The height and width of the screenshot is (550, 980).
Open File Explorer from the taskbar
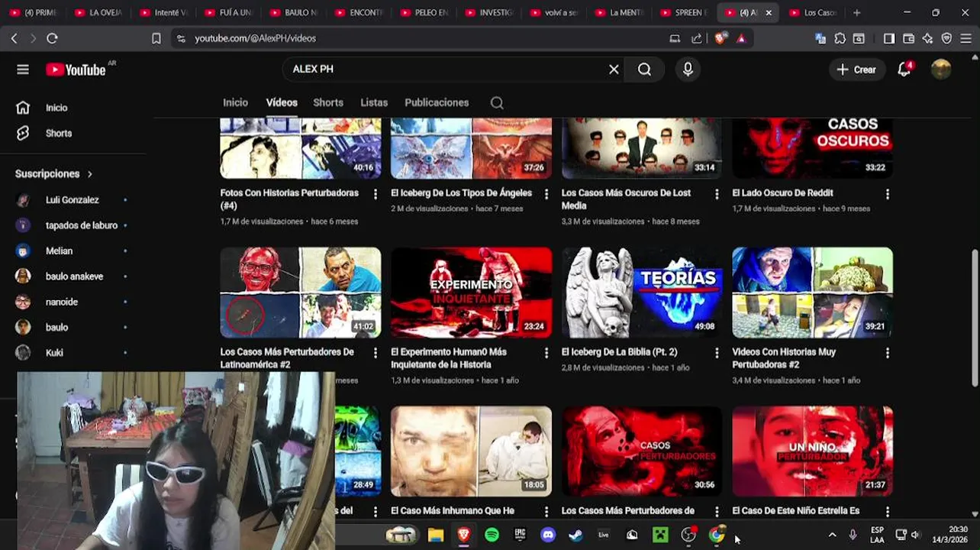[435, 535]
